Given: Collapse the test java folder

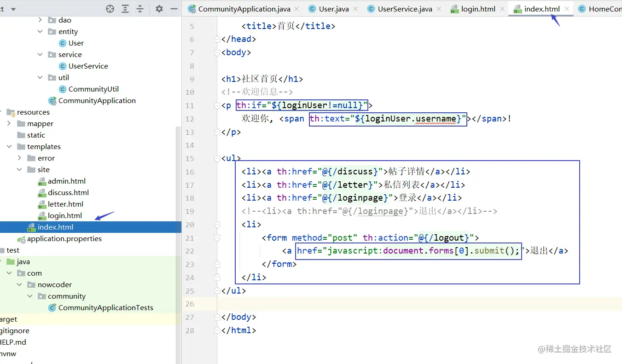Looking at the screenshot, I should click(x=1, y=261).
